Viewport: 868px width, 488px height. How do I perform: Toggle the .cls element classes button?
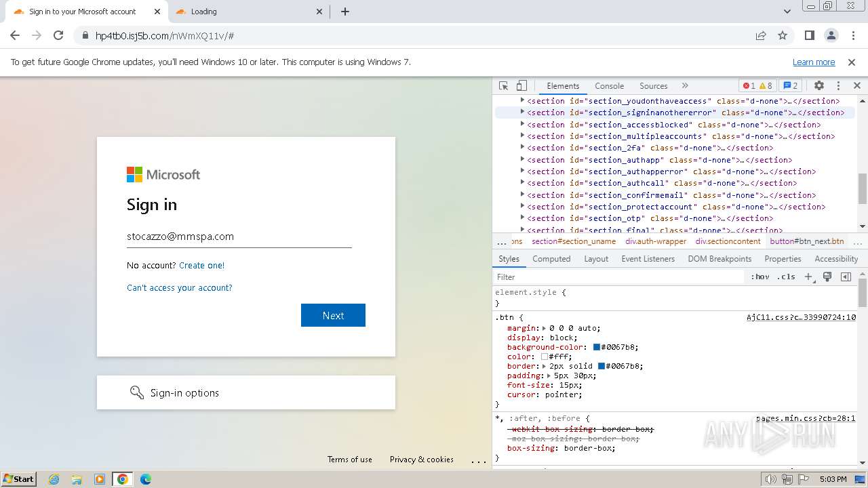pyautogui.click(x=786, y=277)
